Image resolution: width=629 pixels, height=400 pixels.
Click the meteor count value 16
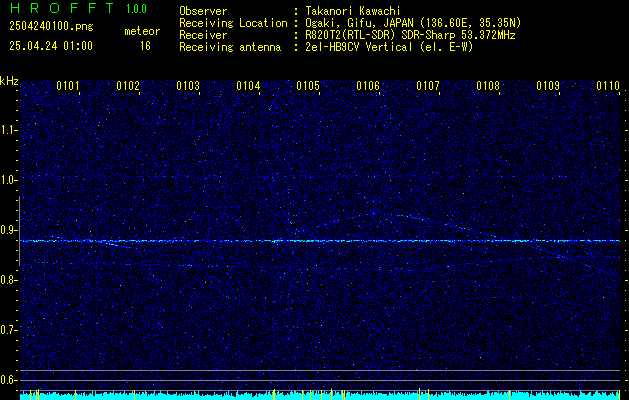[145, 46]
